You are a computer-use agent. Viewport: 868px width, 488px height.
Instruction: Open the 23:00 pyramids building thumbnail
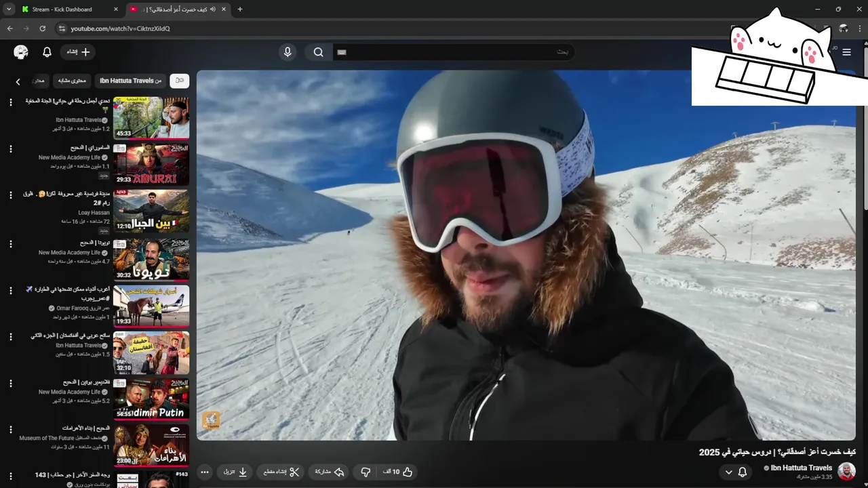[x=151, y=446]
